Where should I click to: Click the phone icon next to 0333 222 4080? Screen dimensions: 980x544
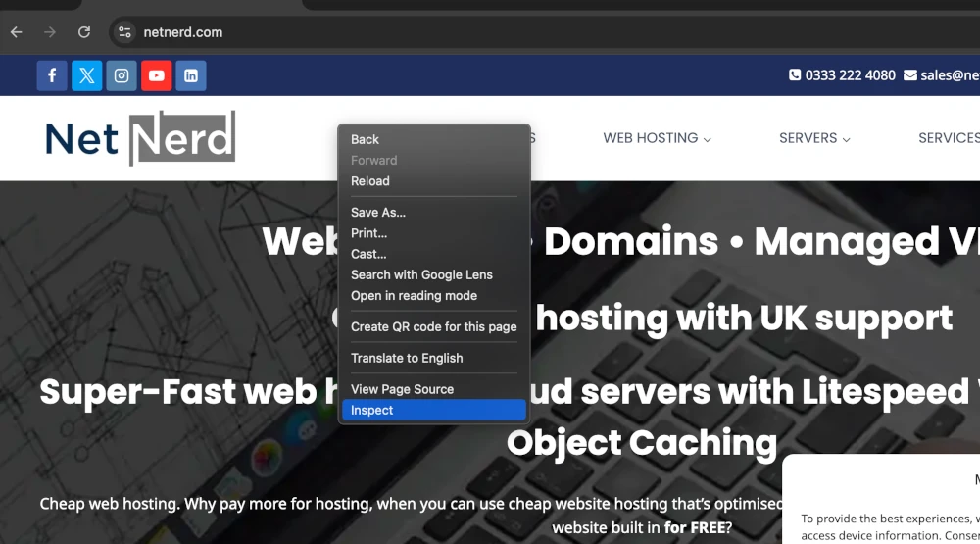795,75
